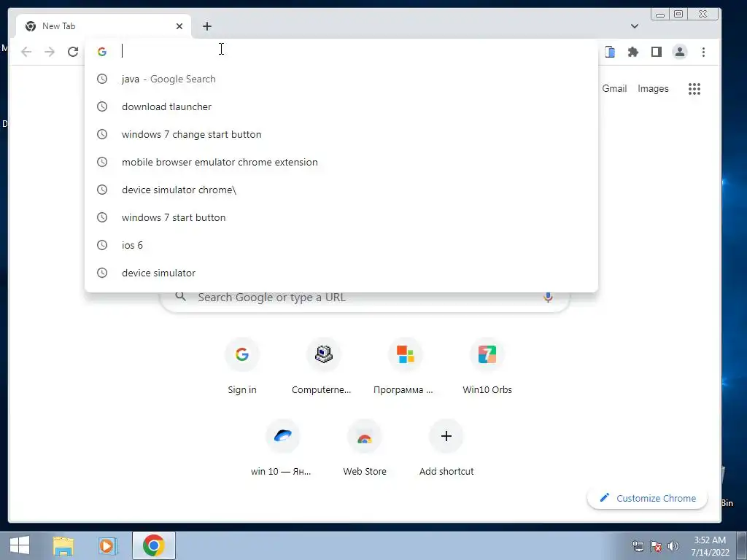
Task: Open a new tab with plus button
Action: click(206, 26)
